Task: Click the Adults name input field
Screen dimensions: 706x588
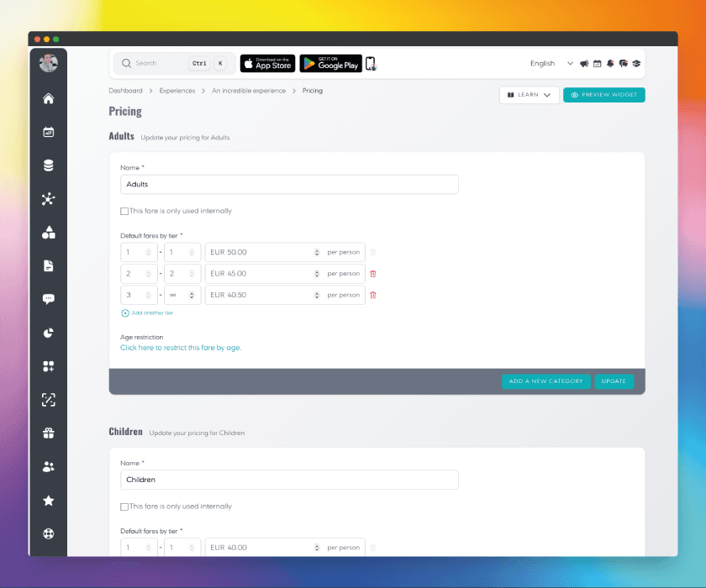Action: tap(289, 185)
